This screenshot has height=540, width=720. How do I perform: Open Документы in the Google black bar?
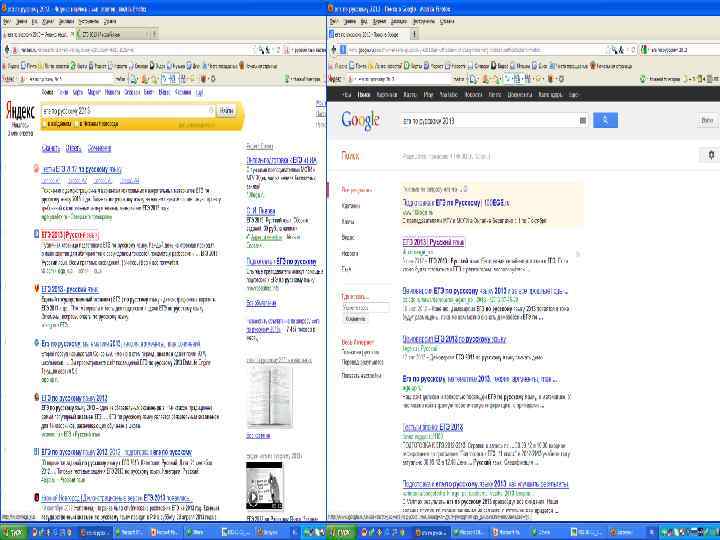[x=519, y=95]
